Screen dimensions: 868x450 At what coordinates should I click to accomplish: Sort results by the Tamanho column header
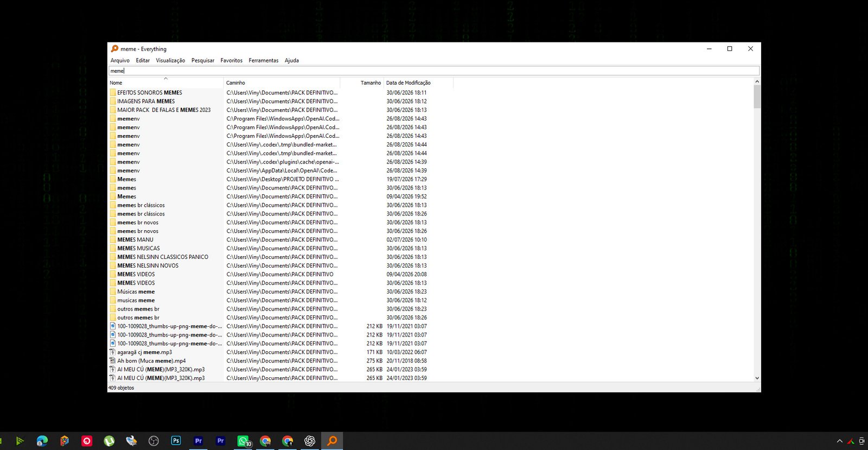362,83
